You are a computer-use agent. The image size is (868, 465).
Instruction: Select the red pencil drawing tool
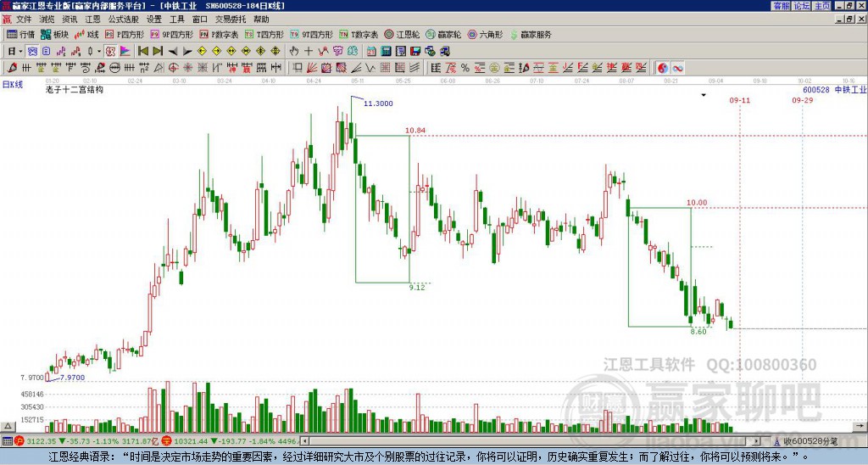(12, 68)
